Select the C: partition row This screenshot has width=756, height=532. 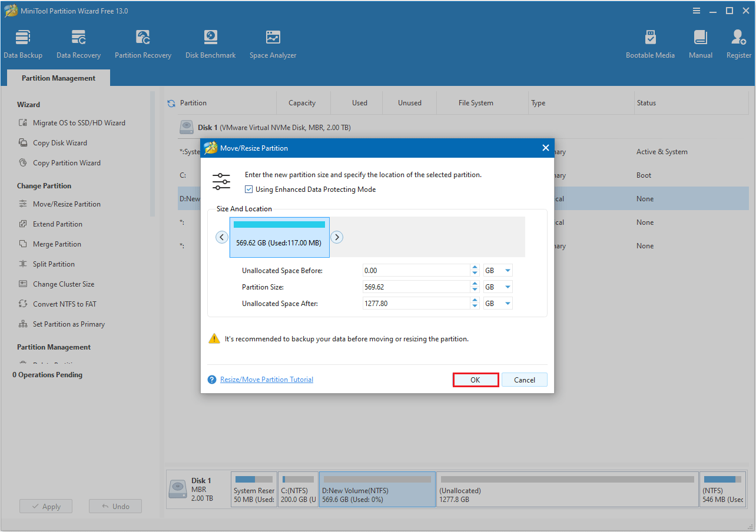[x=463, y=175]
